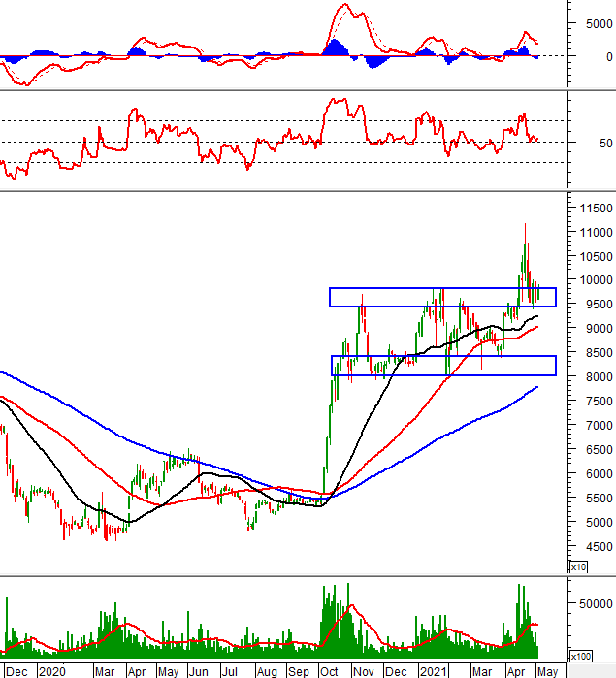Click the 6500 price level label
Screen dimensions: 616x678
click(600, 450)
